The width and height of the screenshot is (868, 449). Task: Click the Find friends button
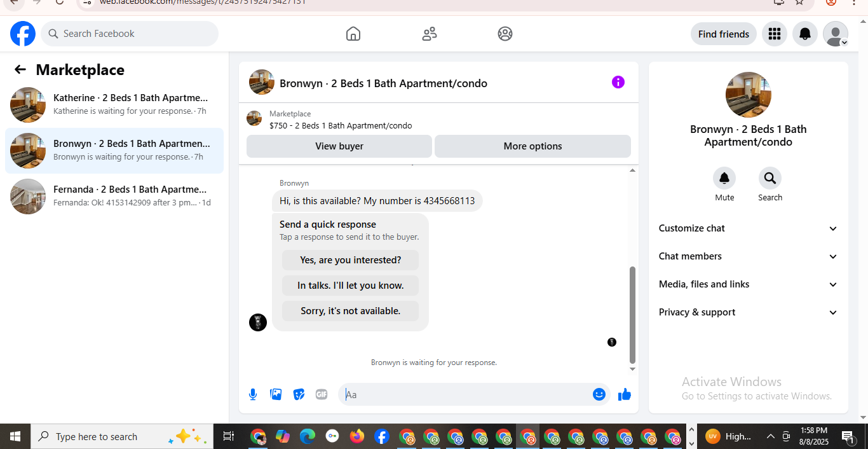(724, 34)
